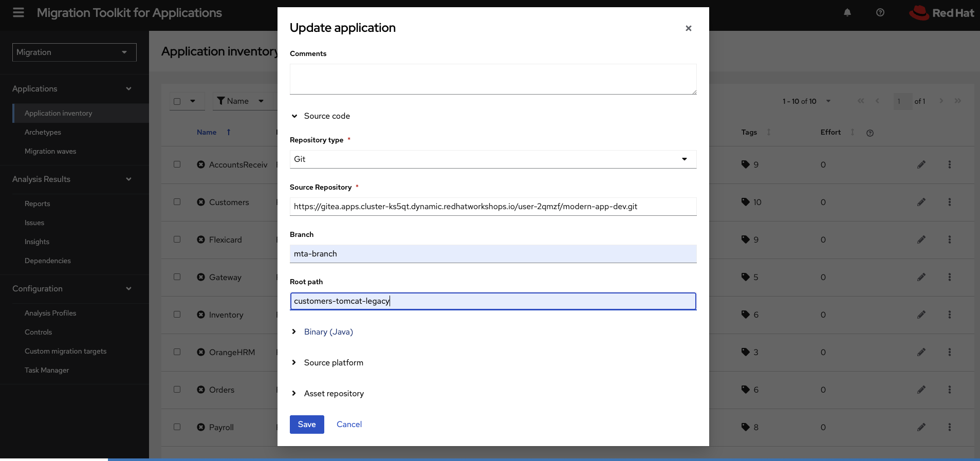Select the AccountsReceiv row checkbox
This screenshot has height=461, width=980.
point(177,164)
